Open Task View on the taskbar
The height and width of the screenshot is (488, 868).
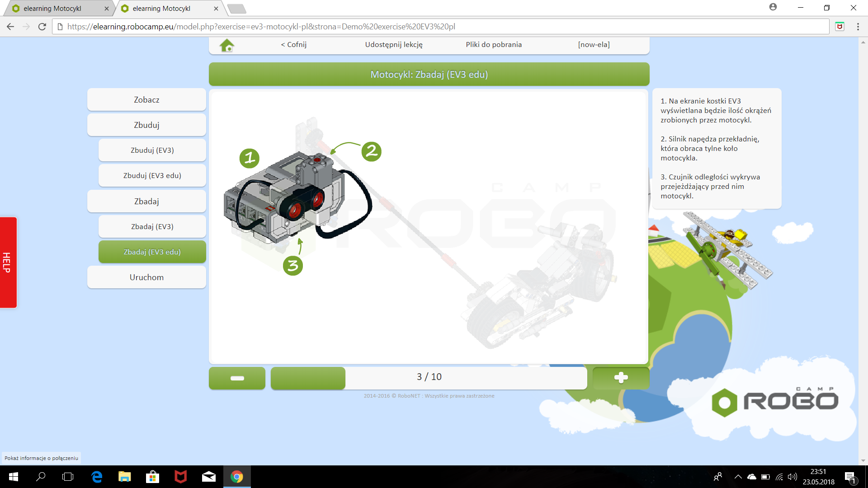click(68, 477)
